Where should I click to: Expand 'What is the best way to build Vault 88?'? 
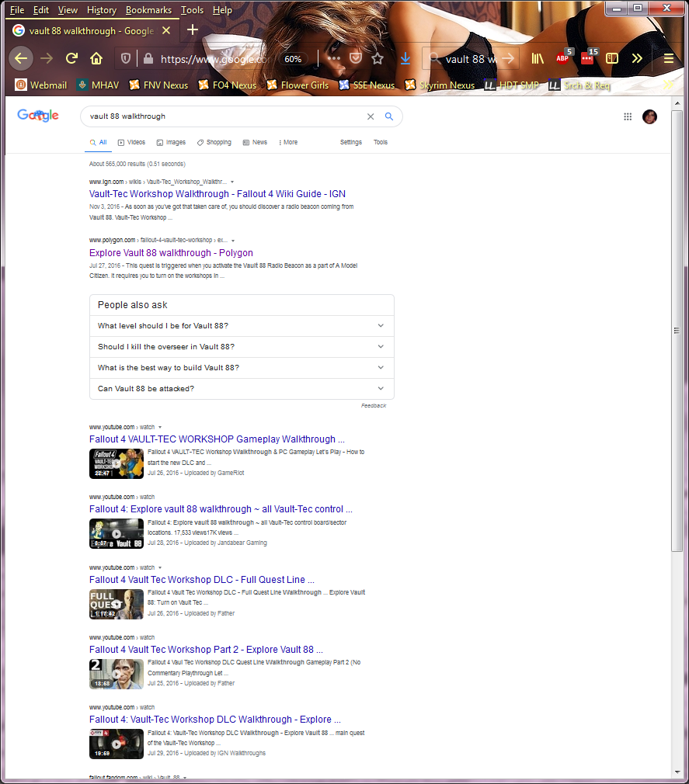click(242, 368)
